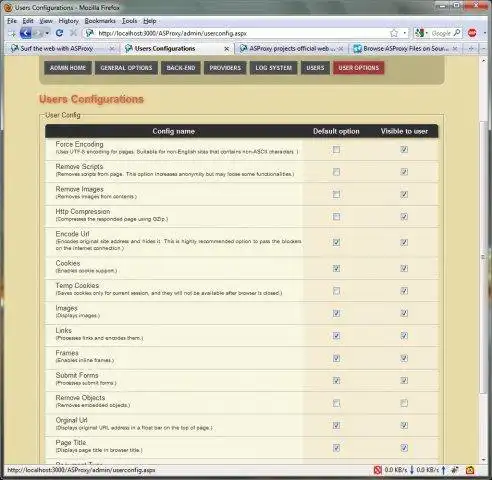Click the scroll down arrow of scrollbar
Image resolution: width=492 pixels, height=480 pixels.
[x=484, y=460]
